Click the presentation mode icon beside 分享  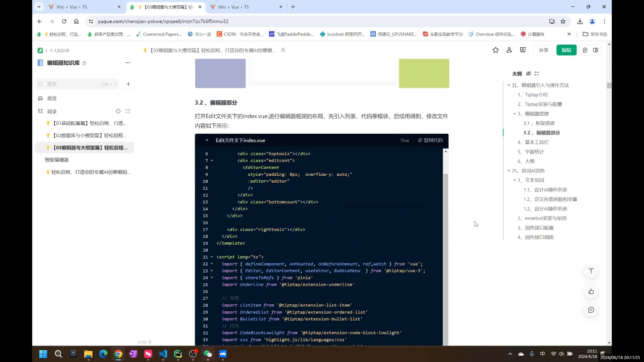pos(523,50)
